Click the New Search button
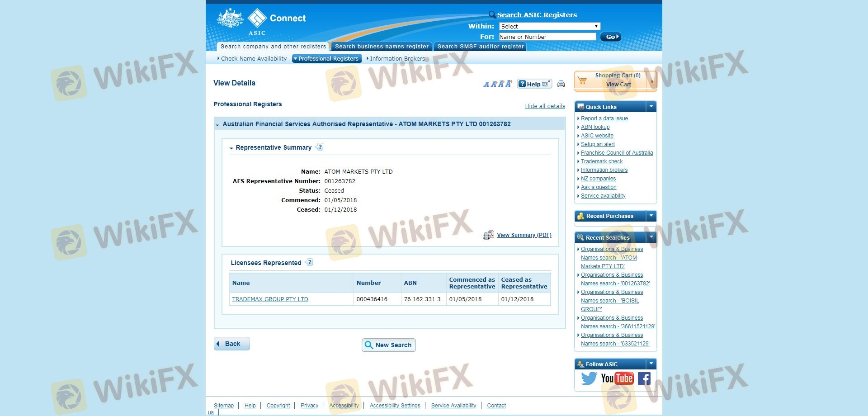The width and height of the screenshot is (868, 416). point(388,345)
